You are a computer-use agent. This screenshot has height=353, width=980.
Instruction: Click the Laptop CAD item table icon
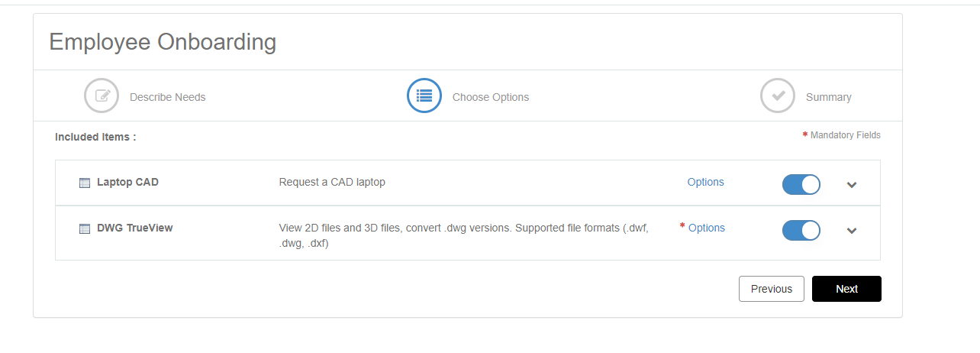(85, 183)
